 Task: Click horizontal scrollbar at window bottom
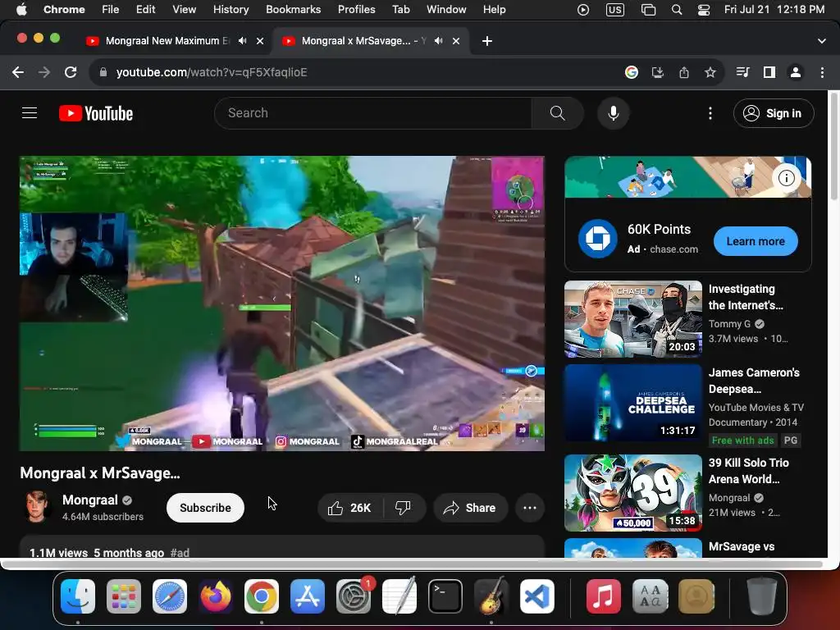pyautogui.click(x=412, y=564)
